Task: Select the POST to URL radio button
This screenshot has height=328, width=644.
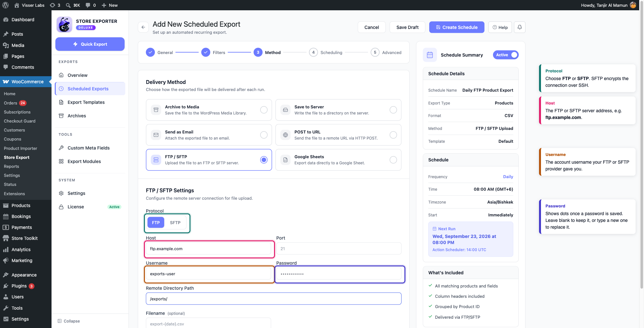Action: (393, 135)
